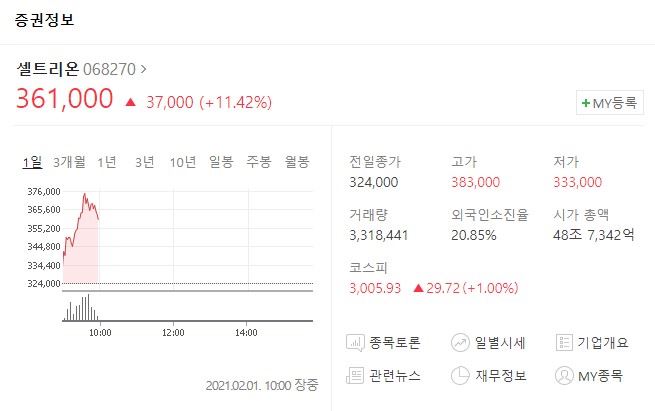Switch to the 10년 chart tab
This screenshot has height=411, width=655.
(183, 162)
